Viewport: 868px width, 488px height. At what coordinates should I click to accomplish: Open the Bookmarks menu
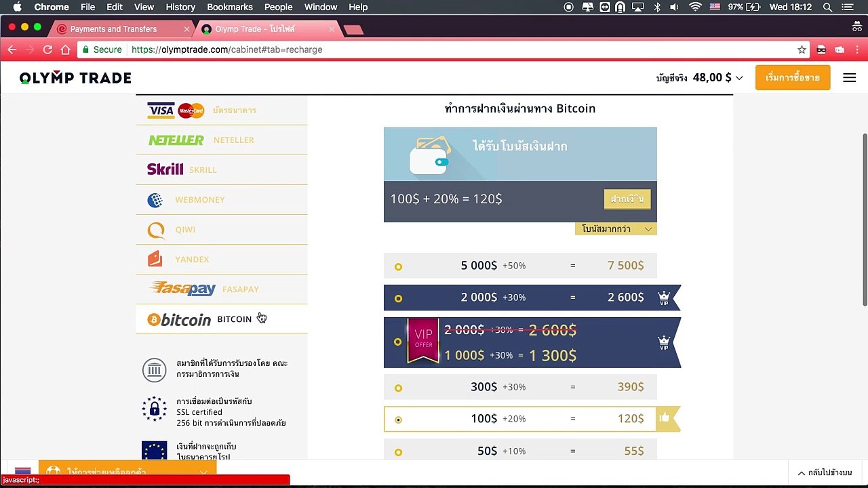(230, 7)
